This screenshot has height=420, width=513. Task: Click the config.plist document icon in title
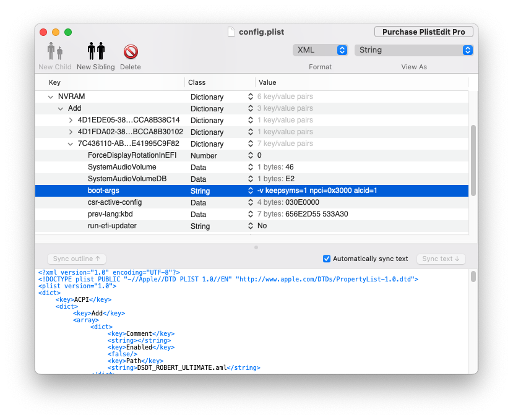tap(231, 32)
